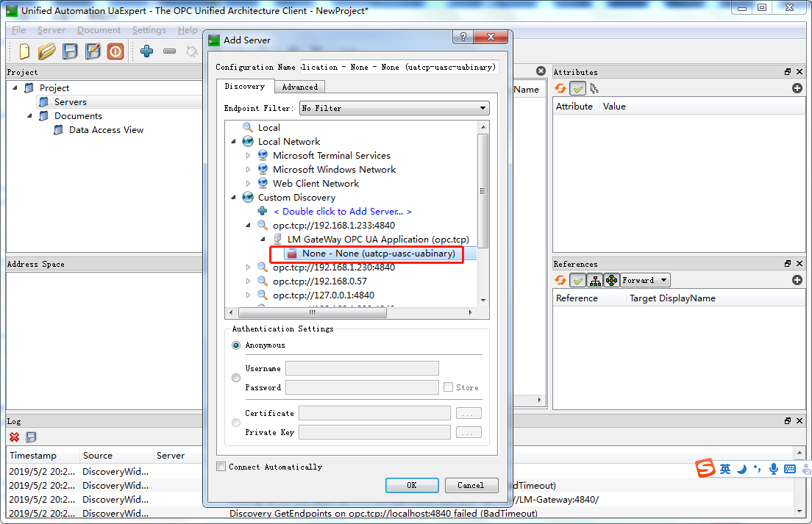Open the Forward direction dropdown in References
This screenshot has width=812, height=524.
point(645,280)
